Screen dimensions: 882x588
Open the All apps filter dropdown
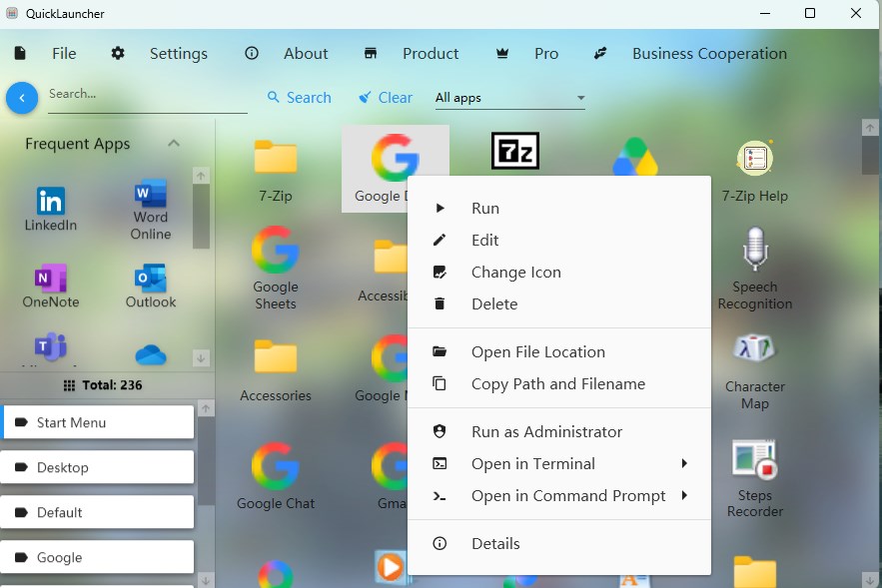coord(509,98)
